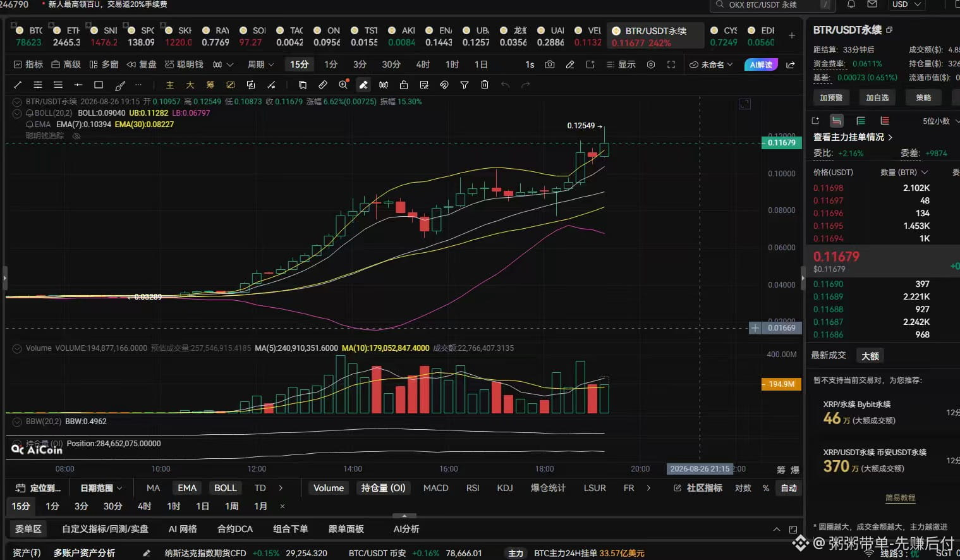960x560 pixels.
Task: Open the mail envelope icon
Action: pyautogui.click(x=872, y=4)
